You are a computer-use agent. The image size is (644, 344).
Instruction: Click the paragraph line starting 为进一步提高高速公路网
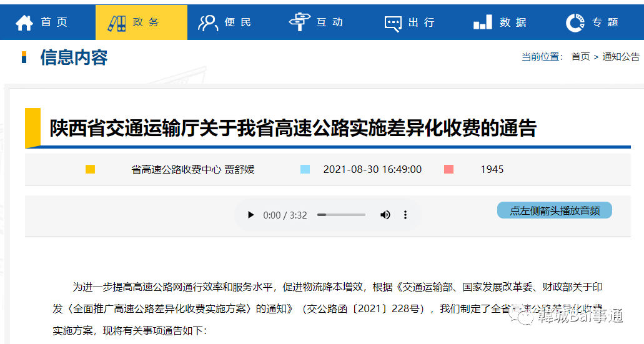point(337,287)
